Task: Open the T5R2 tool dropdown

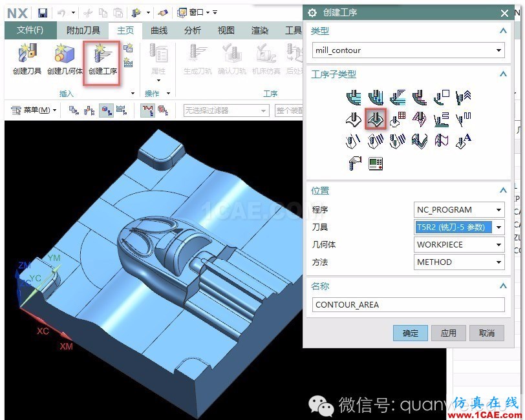Action: [x=498, y=227]
